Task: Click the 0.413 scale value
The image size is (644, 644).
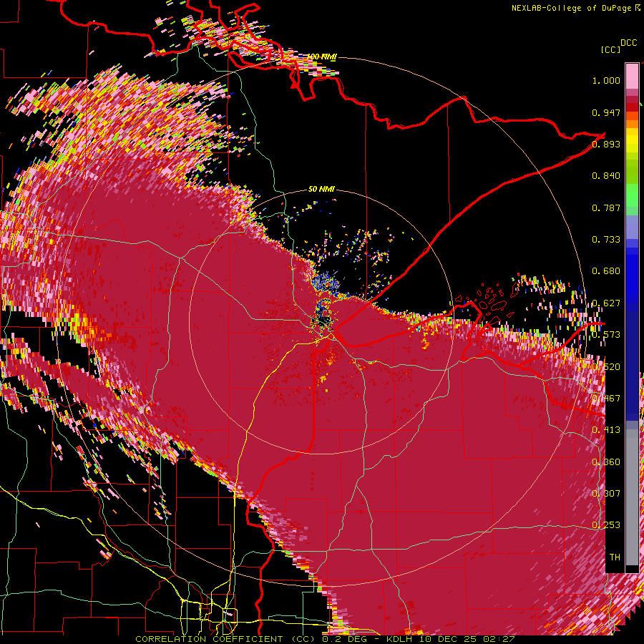Action: click(606, 430)
